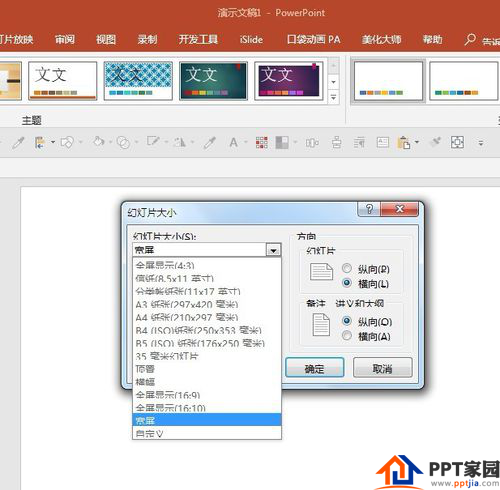Expand the paint bucket dropdown arrow
Viewport: 500px width, 490px height.
110,143
